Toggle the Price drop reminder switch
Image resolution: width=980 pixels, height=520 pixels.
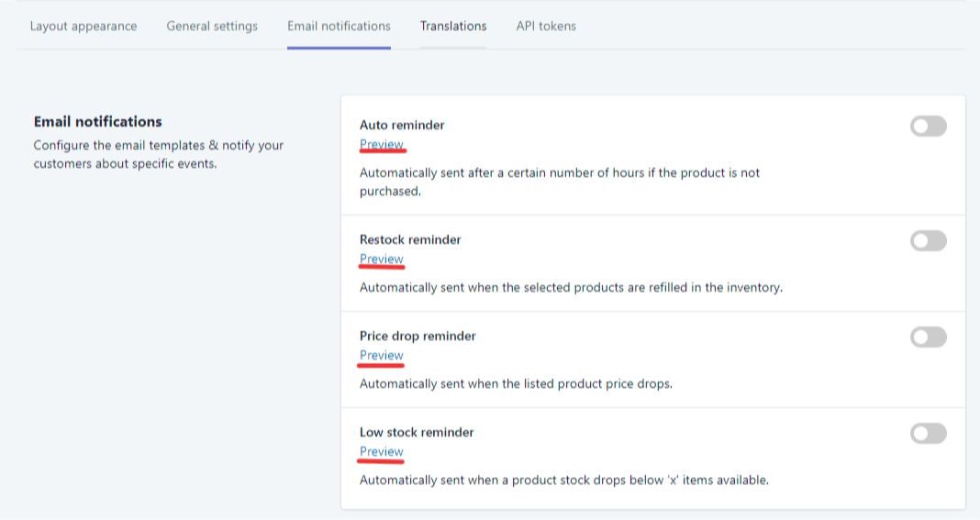click(x=928, y=337)
